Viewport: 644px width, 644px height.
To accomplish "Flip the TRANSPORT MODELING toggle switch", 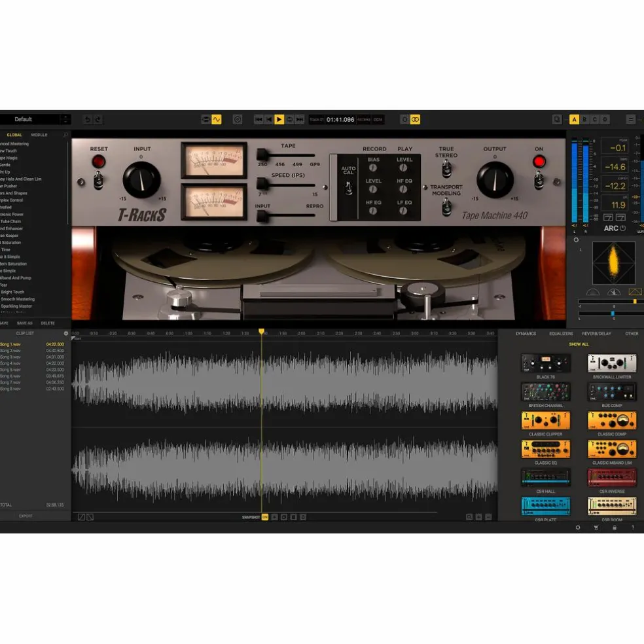I will point(446,207).
